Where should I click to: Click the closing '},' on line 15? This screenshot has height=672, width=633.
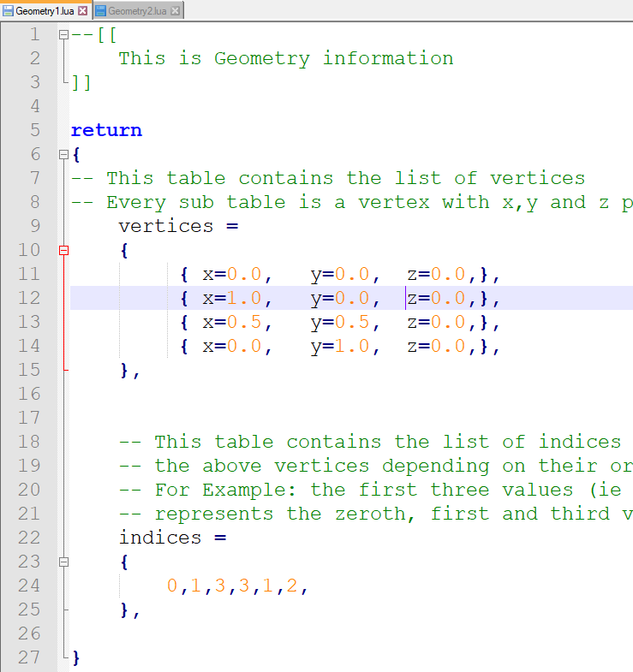click(x=130, y=371)
